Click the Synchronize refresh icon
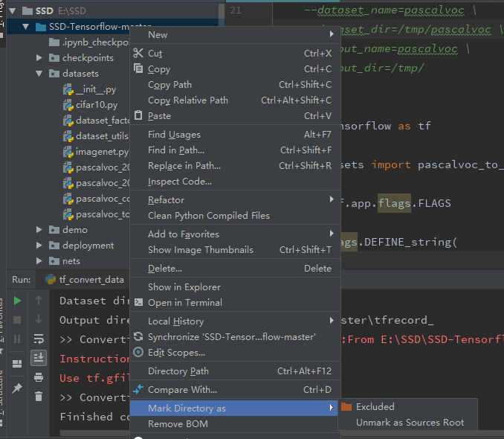Image resolution: width=504 pixels, height=439 pixels. [138, 336]
